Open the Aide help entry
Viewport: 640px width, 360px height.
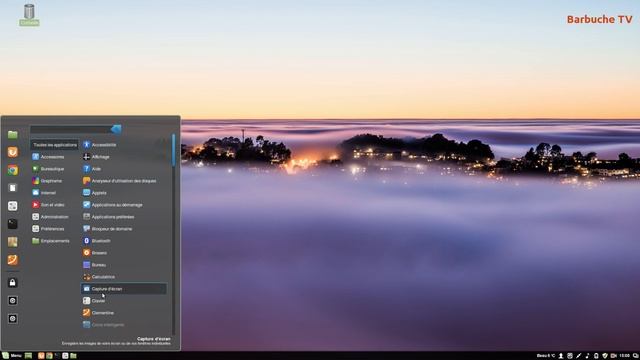point(92,169)
